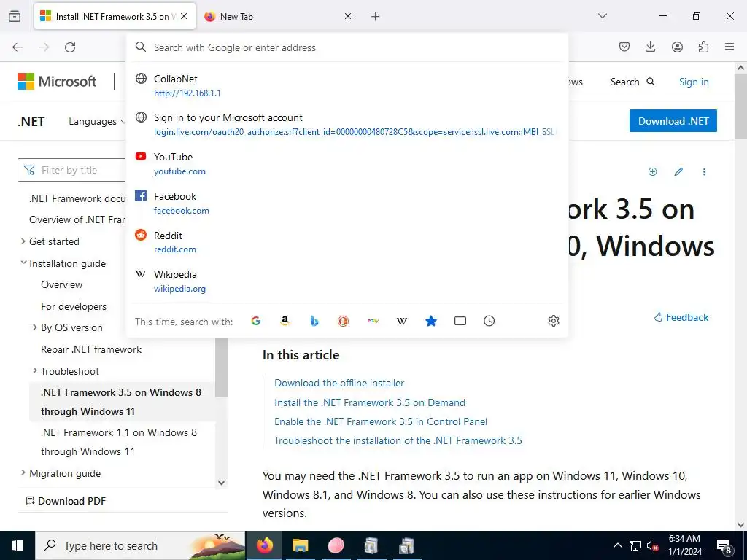
Task: Expand the Migration guide tree node
Action: tap(23, 472)
